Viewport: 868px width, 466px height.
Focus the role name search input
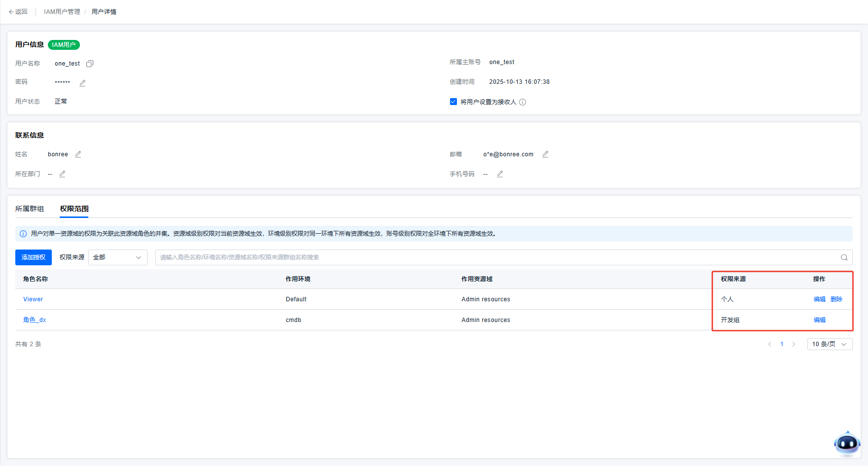(x=493, y=257)
